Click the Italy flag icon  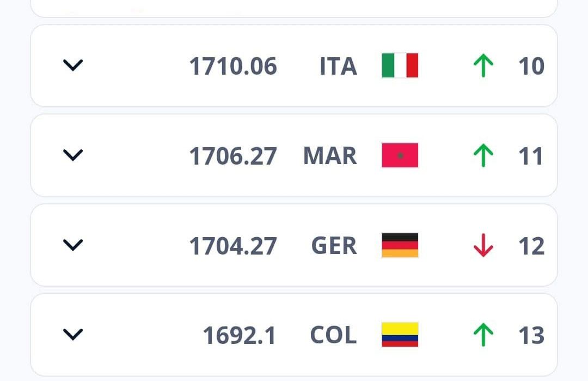click(400, 65)
